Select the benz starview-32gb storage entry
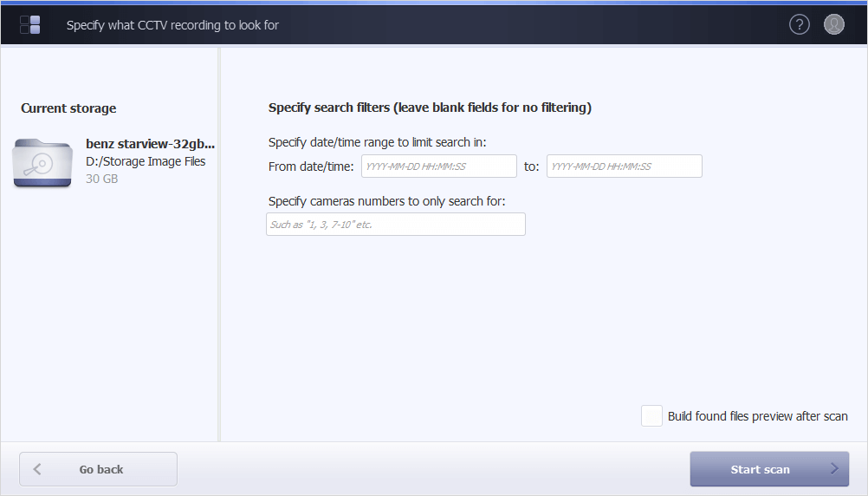 point(114,162)
